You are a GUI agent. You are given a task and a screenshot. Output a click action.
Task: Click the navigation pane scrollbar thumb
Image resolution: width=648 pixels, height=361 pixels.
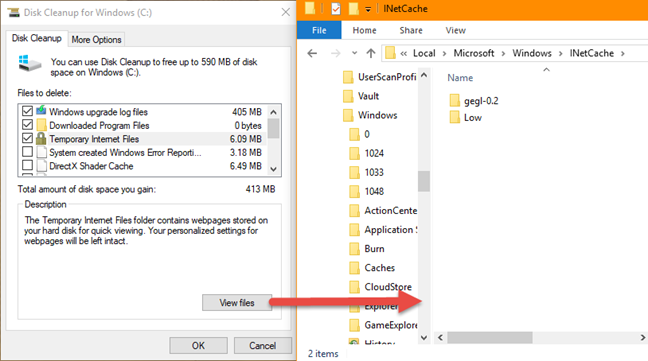click(x=424, y=181)
